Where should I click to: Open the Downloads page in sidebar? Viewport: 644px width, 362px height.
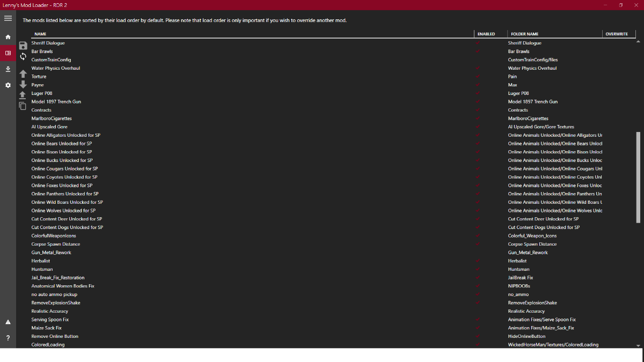(x=8, y=69)
